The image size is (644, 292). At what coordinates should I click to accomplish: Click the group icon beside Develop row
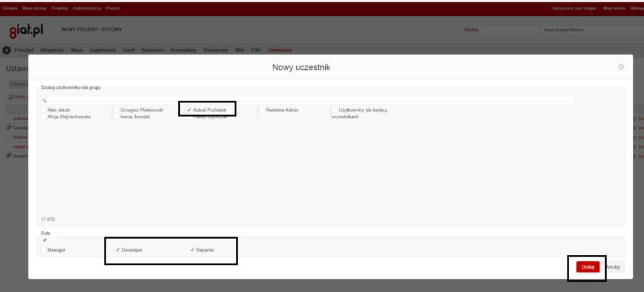[x=9, y=128]
